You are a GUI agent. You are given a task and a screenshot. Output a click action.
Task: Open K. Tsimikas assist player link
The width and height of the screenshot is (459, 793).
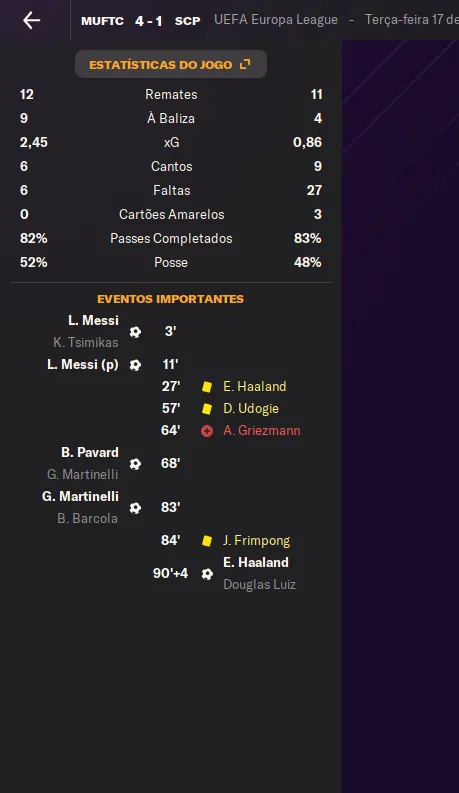86,342
